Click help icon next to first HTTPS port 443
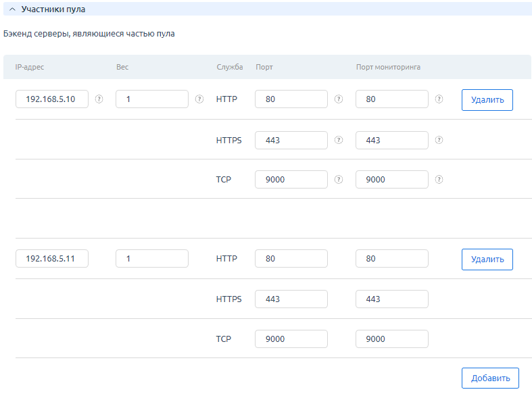This screenshot has width=532, height=396. tap(339, 140)
